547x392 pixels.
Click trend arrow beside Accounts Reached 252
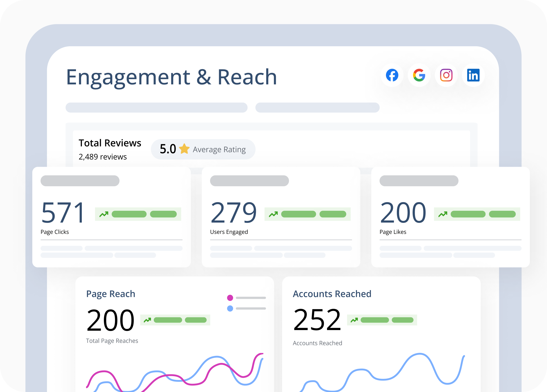coord(354,320)
